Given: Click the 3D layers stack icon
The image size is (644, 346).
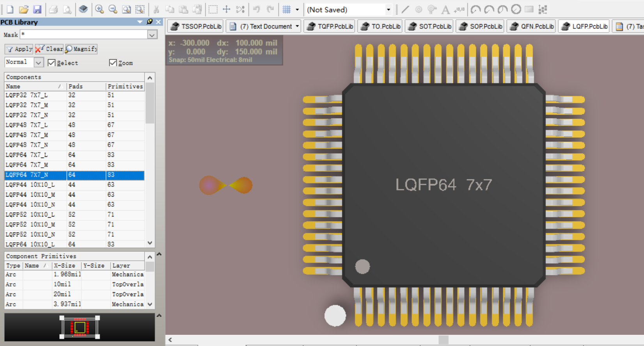Looking at the screenshot, I should pos(83,9).
